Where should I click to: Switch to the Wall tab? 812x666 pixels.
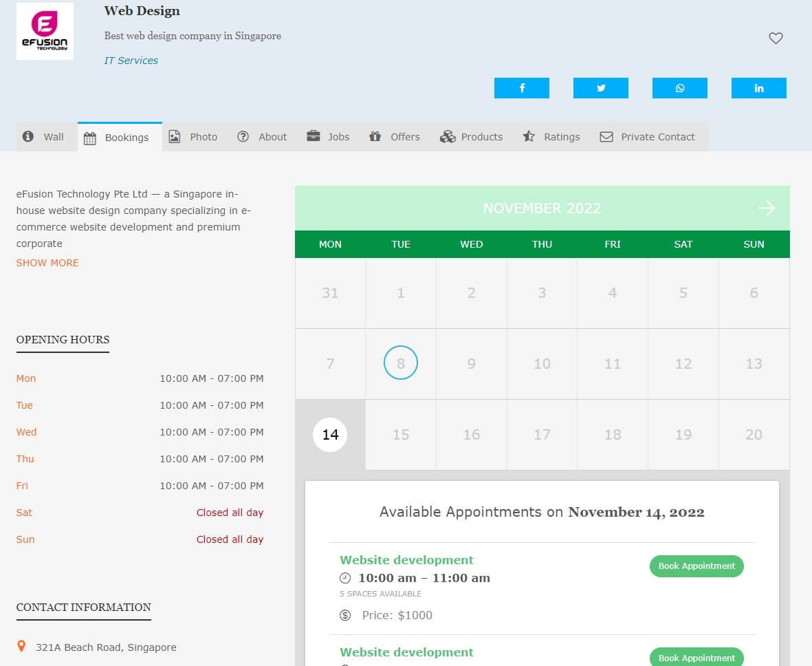tap(47, 137)
